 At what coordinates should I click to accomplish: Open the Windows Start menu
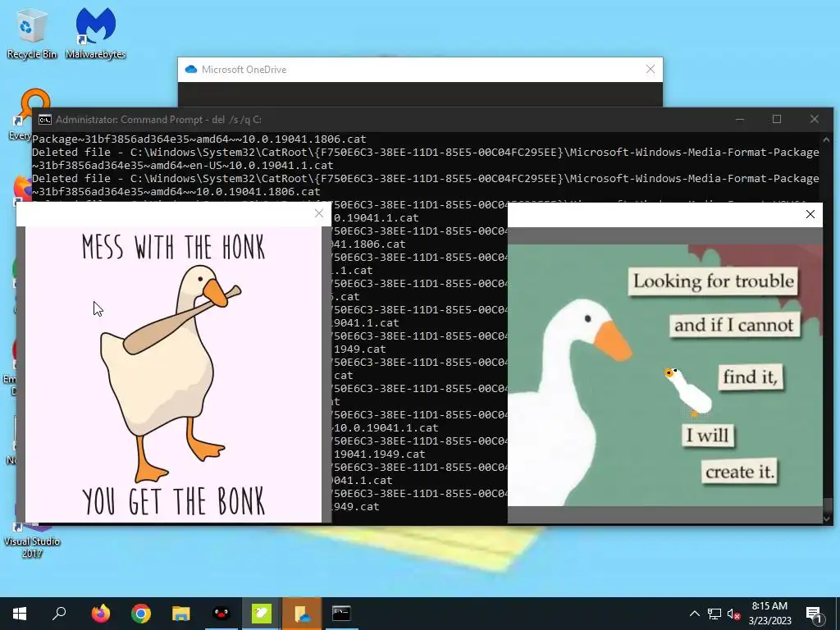[x=20, y=614]
